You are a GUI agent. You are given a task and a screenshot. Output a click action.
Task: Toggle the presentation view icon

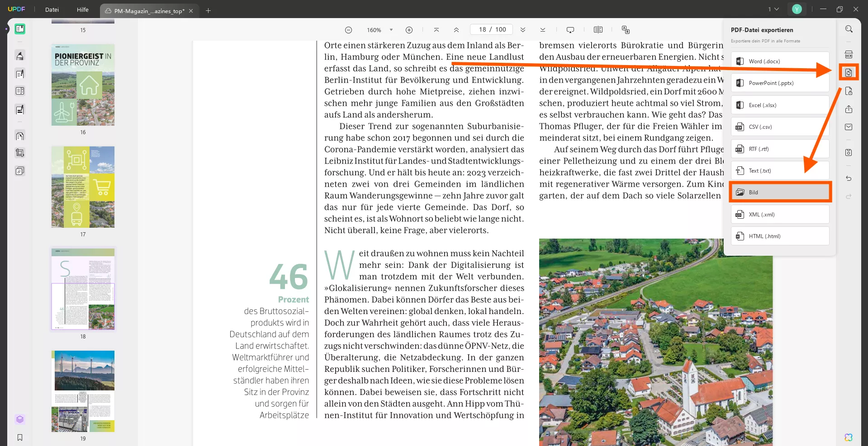570,29
